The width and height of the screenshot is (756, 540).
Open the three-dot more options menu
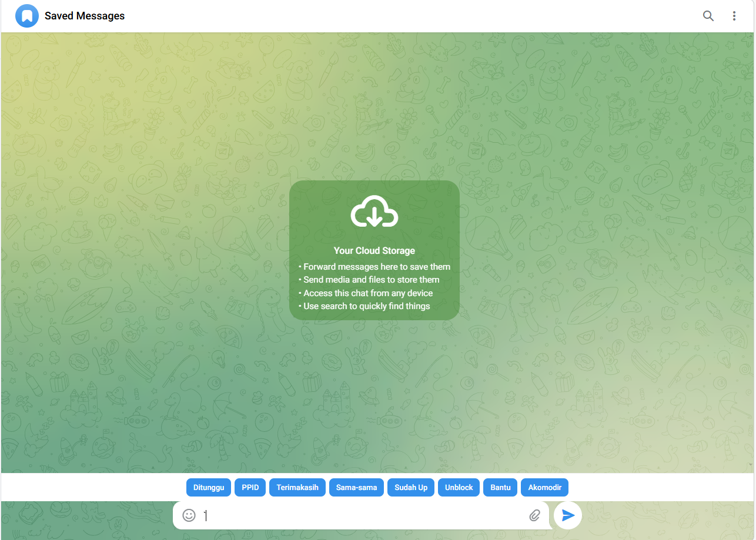click(734, 16)
